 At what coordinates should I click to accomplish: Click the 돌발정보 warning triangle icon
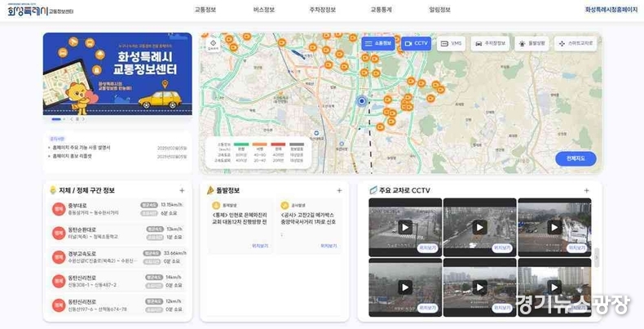(210, 190)
